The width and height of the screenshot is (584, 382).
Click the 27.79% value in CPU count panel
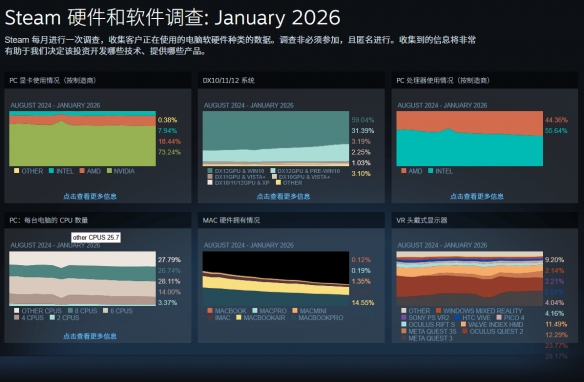pos(169,260)
